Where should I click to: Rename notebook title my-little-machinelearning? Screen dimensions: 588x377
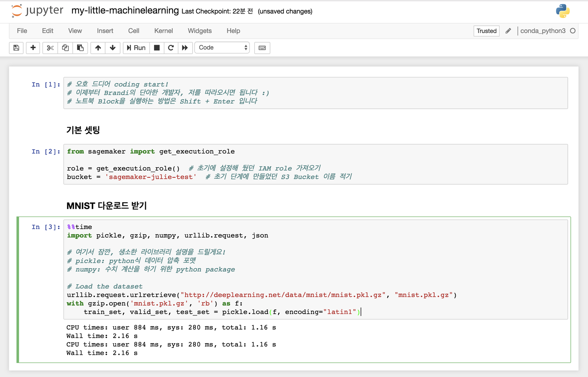coord(125,11)
